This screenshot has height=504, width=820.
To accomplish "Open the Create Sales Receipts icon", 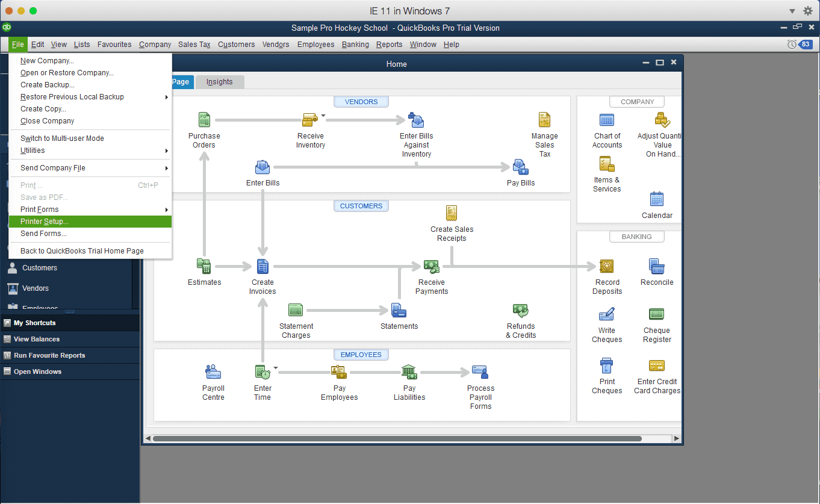I will (452, 213).
